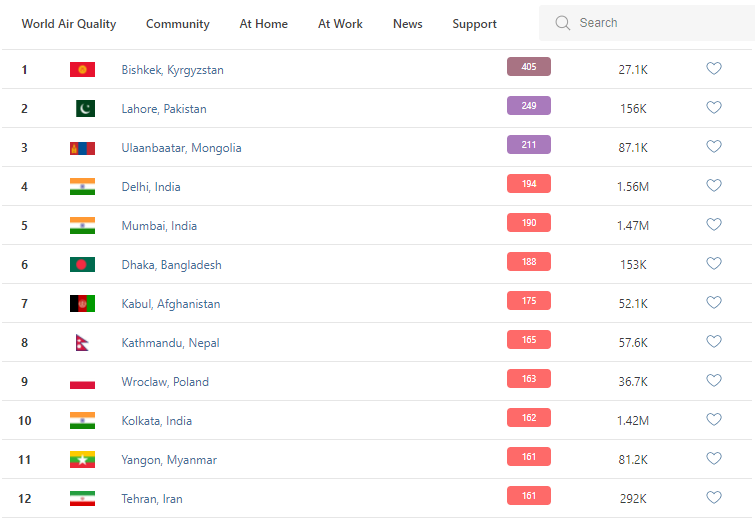
Task: Expand the At Work menu
Action: tap(341, 24)
